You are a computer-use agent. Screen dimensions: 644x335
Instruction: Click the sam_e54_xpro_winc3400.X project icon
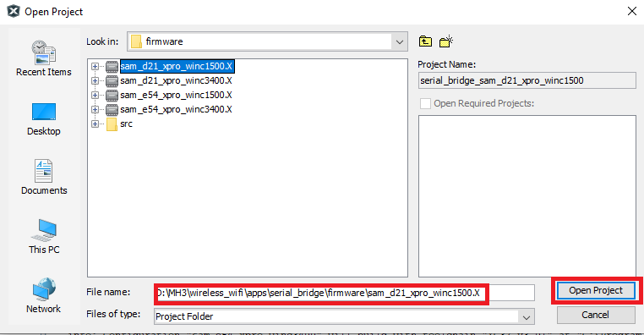pos(112,109)
